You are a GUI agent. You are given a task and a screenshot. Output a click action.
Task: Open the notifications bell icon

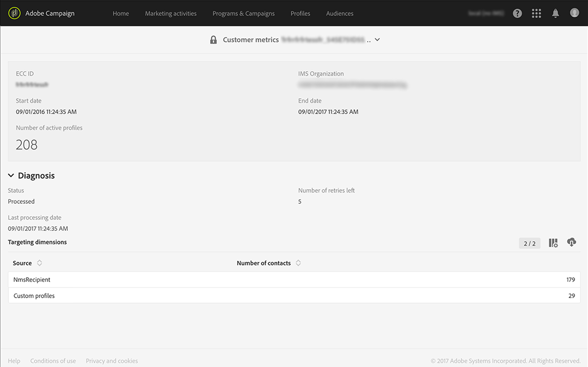point(555,14)
